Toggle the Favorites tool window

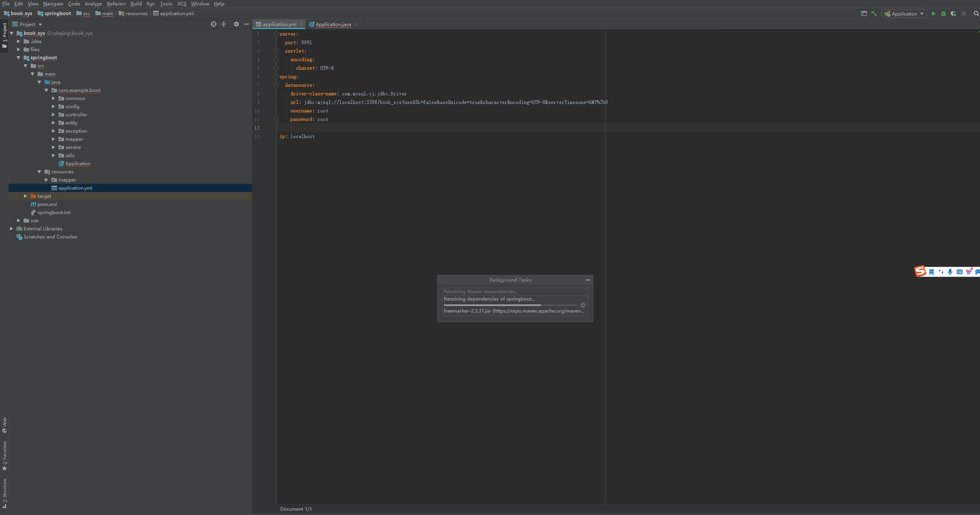tap(4, 455)
